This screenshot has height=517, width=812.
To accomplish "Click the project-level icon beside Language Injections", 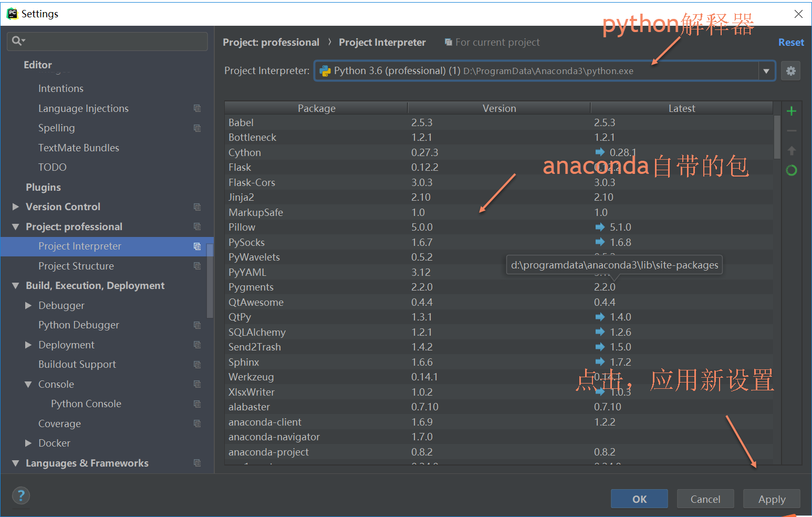I will (197, 108).
